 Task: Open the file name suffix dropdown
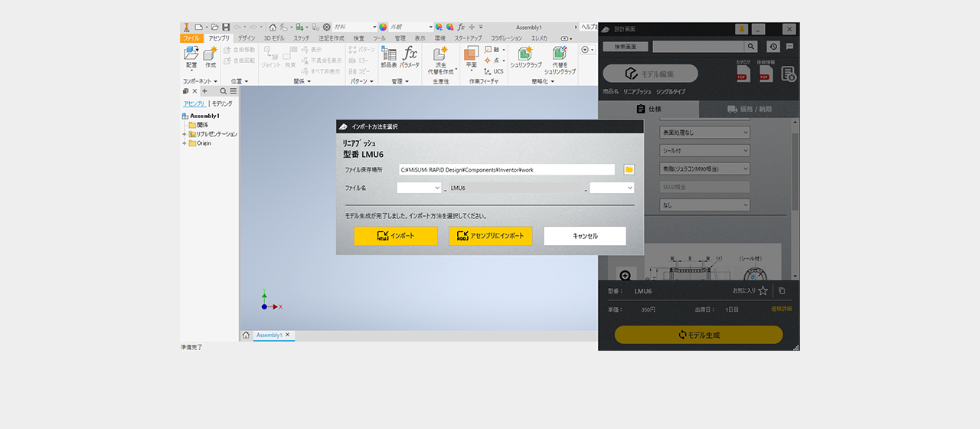coord(612,188)
